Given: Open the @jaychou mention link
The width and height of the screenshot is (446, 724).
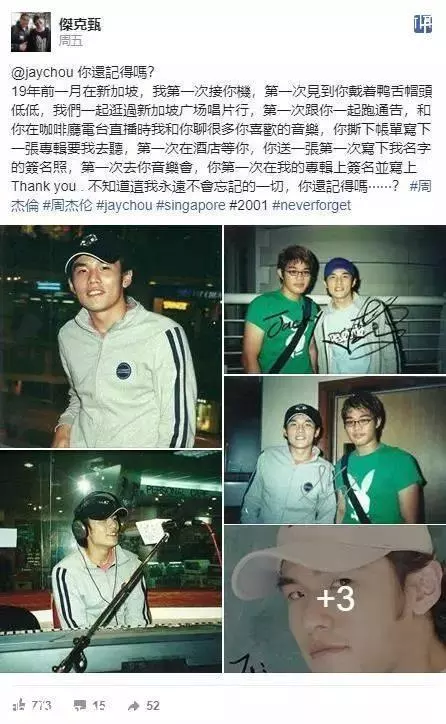Looking at the screenshot, I should pyautogui.click(x=42, y=72).
